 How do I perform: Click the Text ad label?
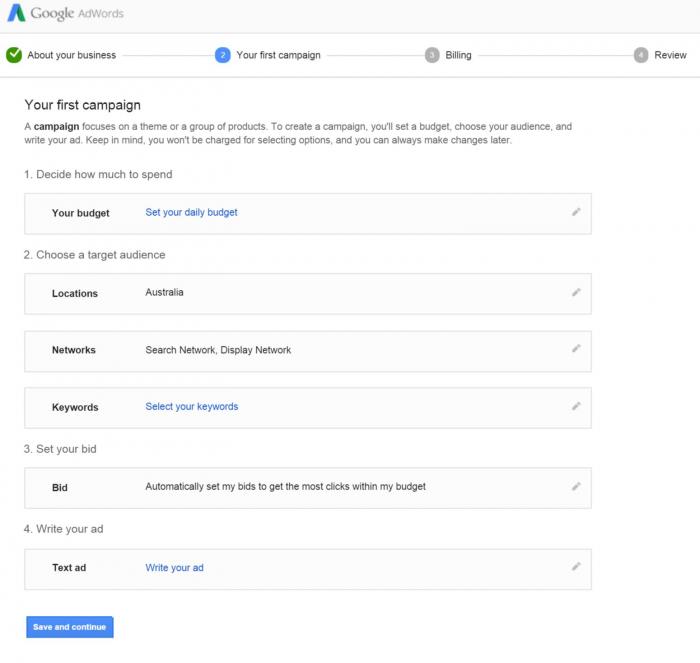[69, 567]
